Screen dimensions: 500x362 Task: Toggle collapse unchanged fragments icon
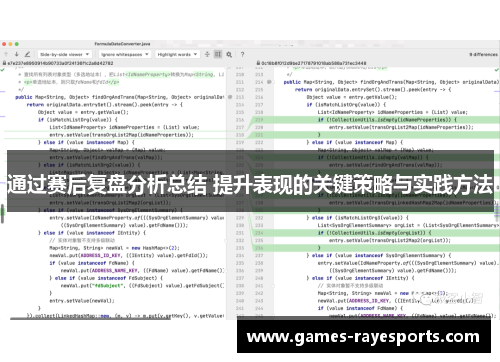click(x=207, y=54)
